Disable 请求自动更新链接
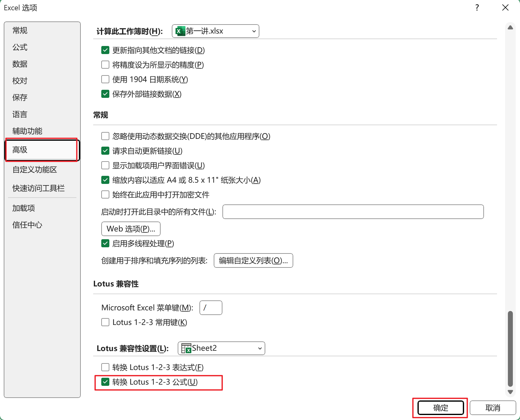 (105, 151)
